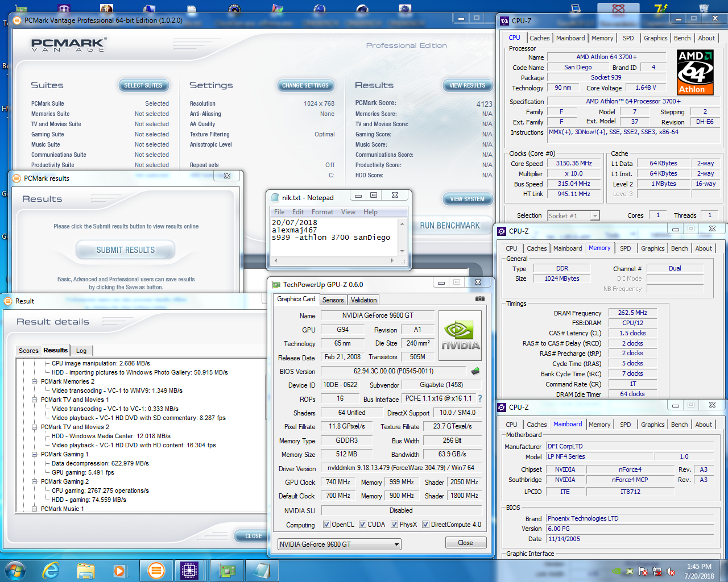This screenshot has width=728, height=582.
Task: Click the BIOS save icon in GPU-Z
Action: click(x=475, y=371)
